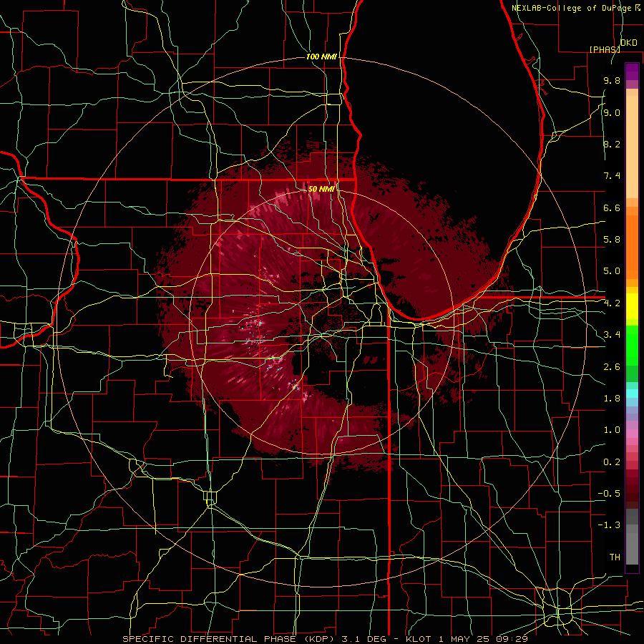This screenshot has width=644, height=644.
Task: Click the 3.4 legend value
Action: coord(612,335)
